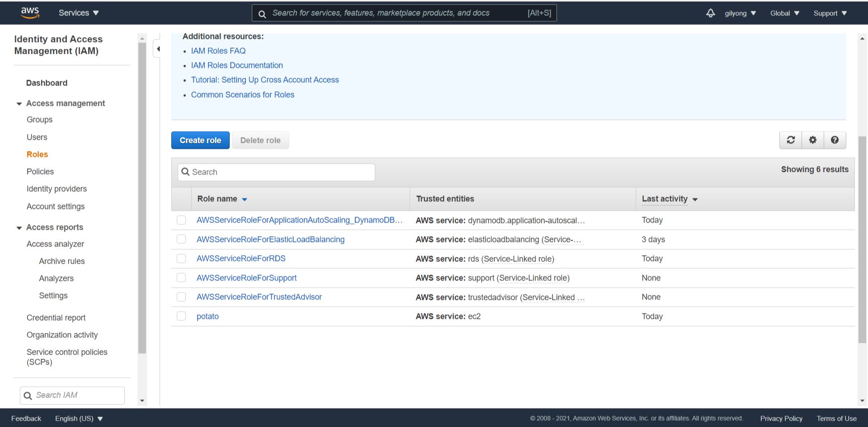Click the magnifier icon in top search bar
The image size is (868, 427).
click(x=262, y=14)
